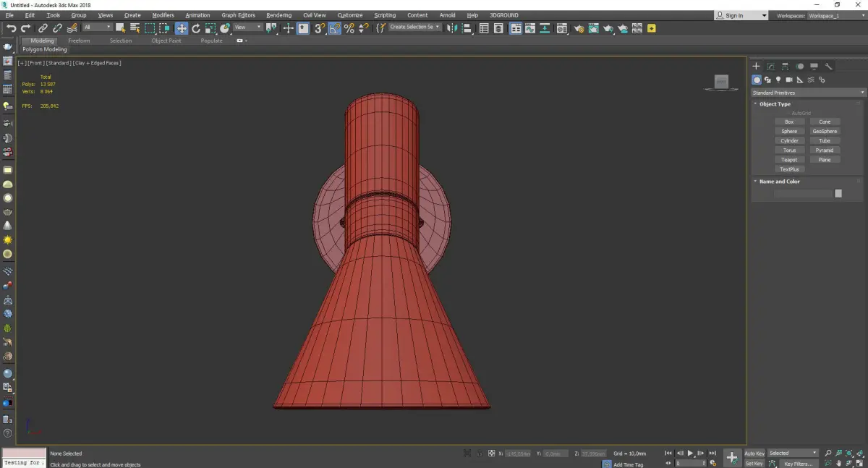Toggle Angle Snap in the toolbar
Viewport: 868px width, 468px height.
point(334,28)
